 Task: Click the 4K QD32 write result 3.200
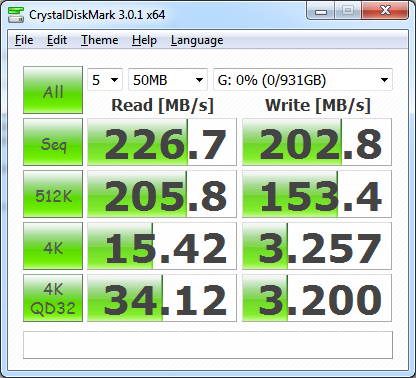pyautogui.click(x=317, y=298)
